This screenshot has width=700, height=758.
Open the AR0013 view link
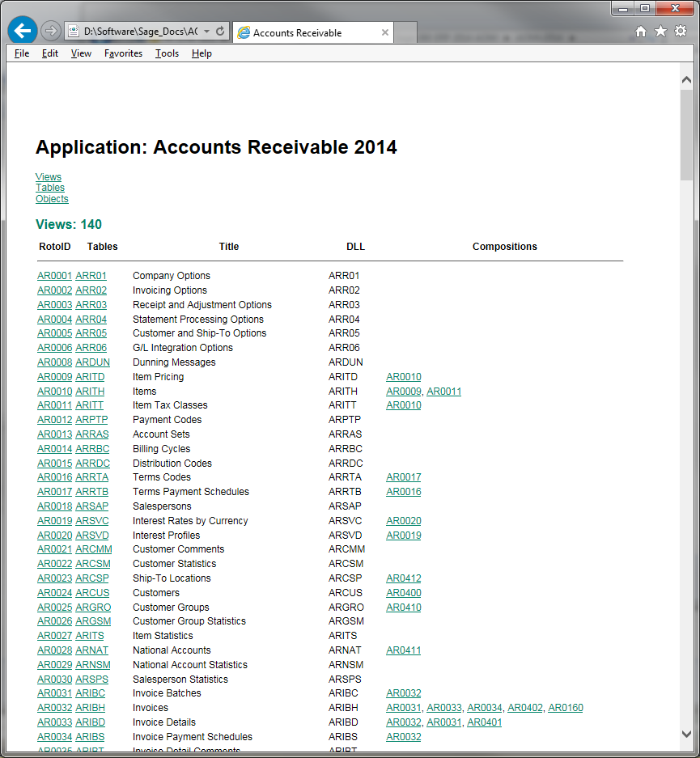coord(55,434)
